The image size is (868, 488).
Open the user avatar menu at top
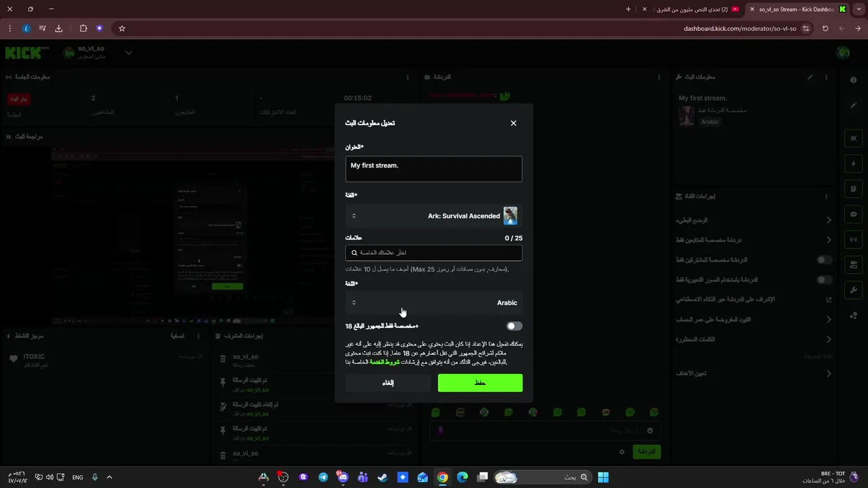(x=843, y=53)
